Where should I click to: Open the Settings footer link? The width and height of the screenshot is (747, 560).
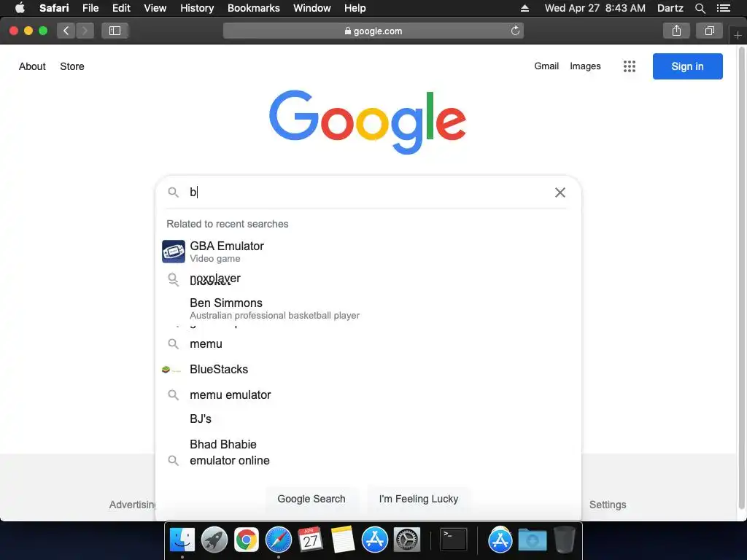pos(608,505)
